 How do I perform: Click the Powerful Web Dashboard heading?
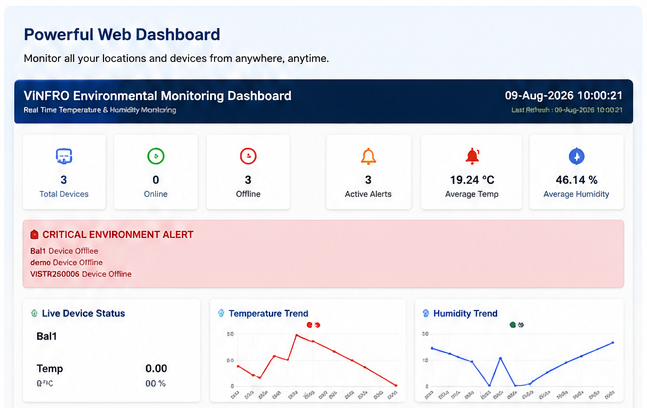[x=122, y=34]
